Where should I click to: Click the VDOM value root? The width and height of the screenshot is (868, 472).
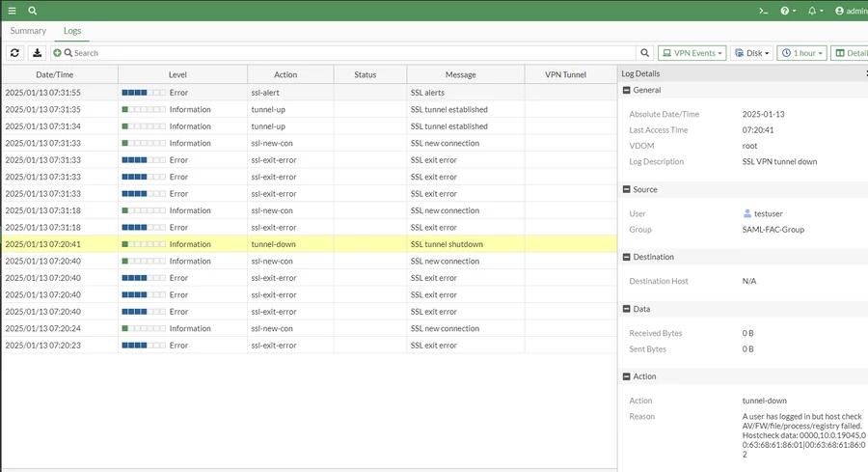point(749,146)
